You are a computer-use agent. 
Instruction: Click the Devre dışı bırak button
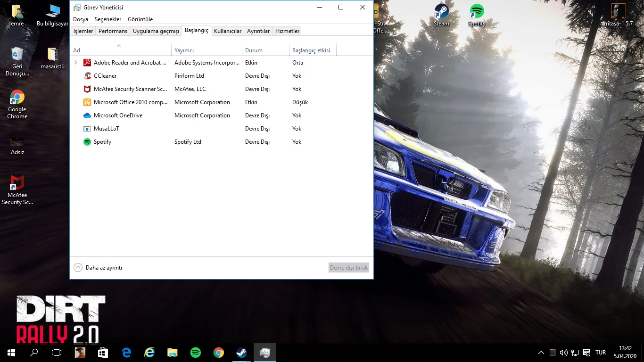coord(349,268)
